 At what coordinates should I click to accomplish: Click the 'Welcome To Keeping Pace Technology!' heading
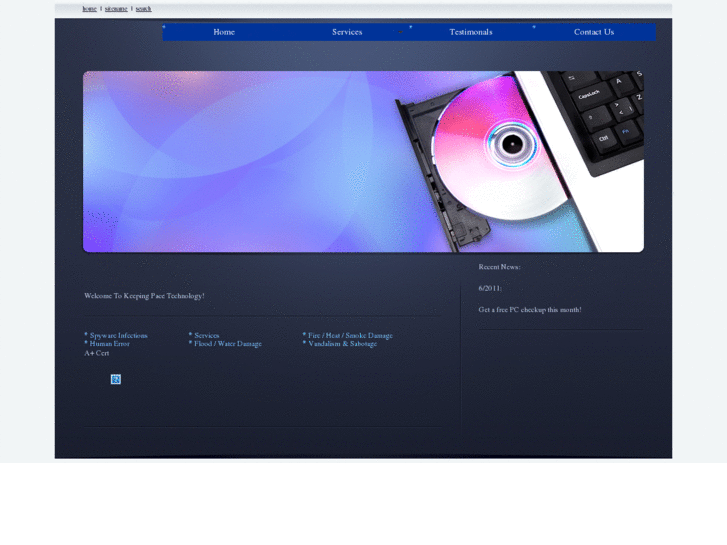pos(144,296)
